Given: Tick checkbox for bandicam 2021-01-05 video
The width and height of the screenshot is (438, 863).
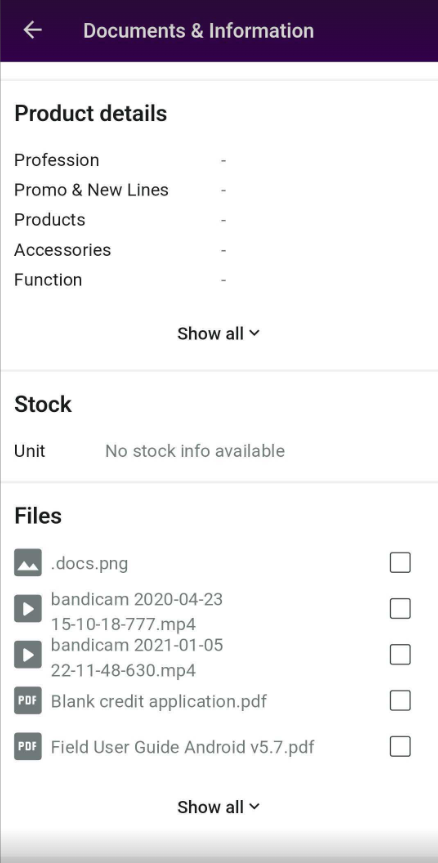Looking at the screenshot, I should pyautogui.click(x=400, y=655).
